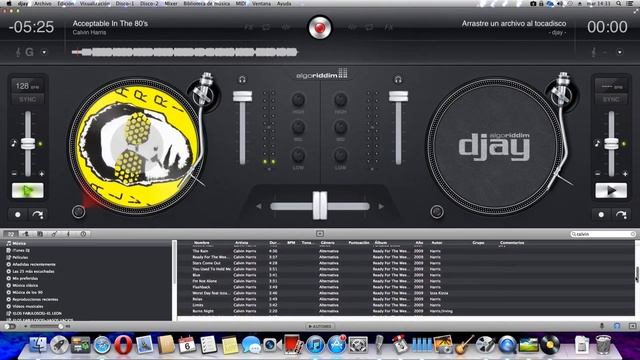Set cue point on right deck
Screen dimensions: 640x360
point(601,214)
